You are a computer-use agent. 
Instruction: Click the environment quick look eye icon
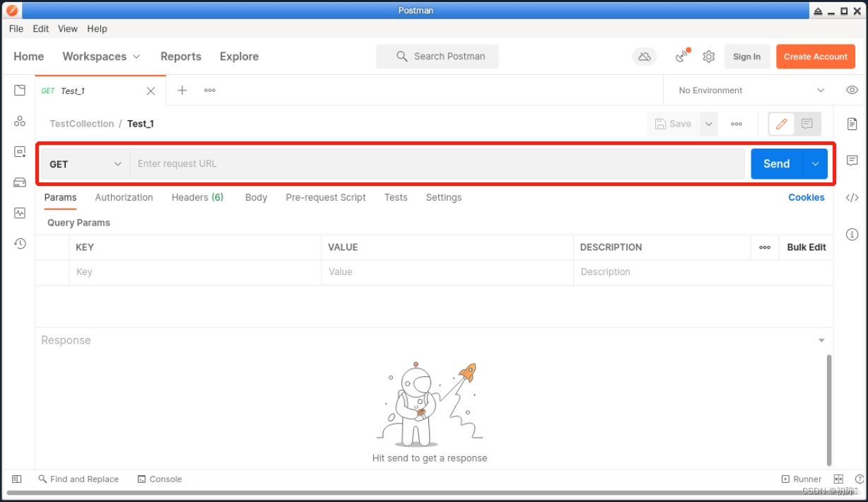pos(852,90)
